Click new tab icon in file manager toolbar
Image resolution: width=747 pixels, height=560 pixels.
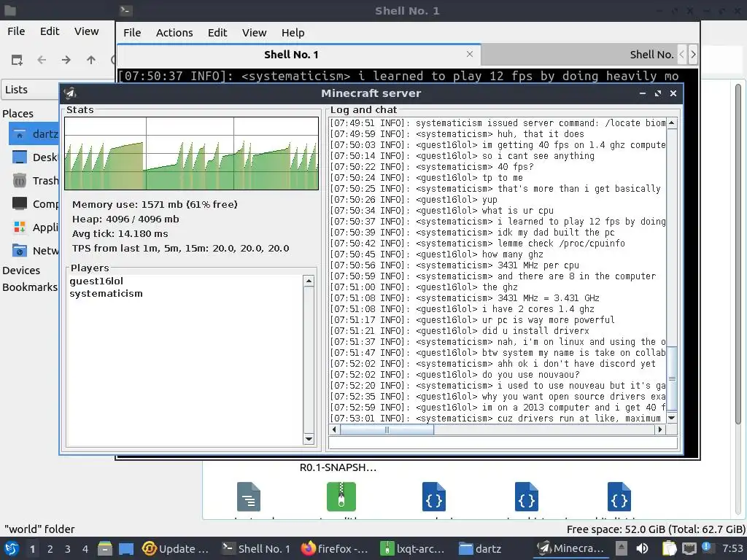tap(18, 60)
